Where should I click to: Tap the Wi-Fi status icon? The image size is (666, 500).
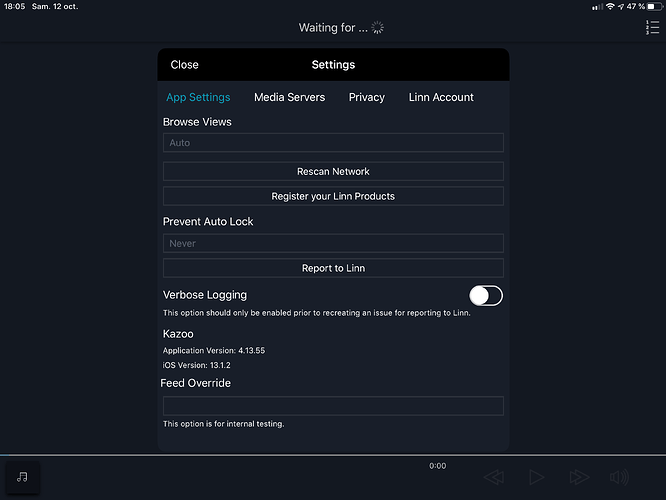(610, 6)
